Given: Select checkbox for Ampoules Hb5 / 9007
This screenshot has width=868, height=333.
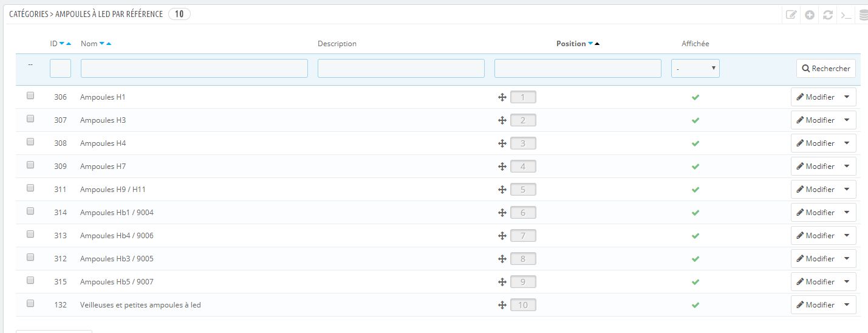Looking at the screenshot, I should pos(30,280).
